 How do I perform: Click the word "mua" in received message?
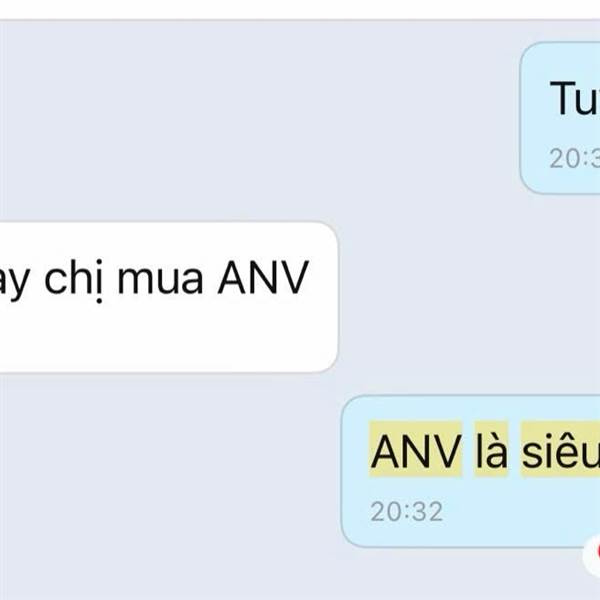point(160,279)
